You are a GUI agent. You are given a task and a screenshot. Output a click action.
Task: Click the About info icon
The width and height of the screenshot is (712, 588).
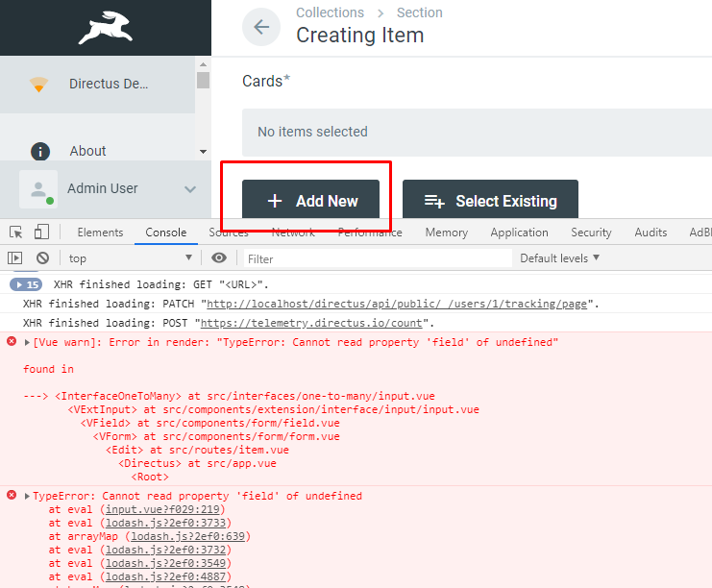(x=40, y=151)
